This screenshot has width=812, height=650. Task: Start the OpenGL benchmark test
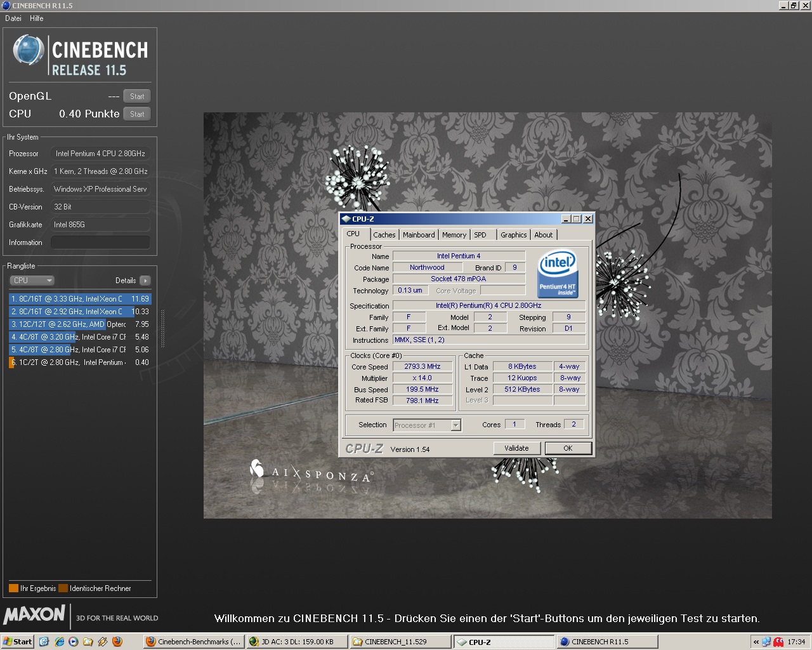pyautogui.click(x=137, y=96)
